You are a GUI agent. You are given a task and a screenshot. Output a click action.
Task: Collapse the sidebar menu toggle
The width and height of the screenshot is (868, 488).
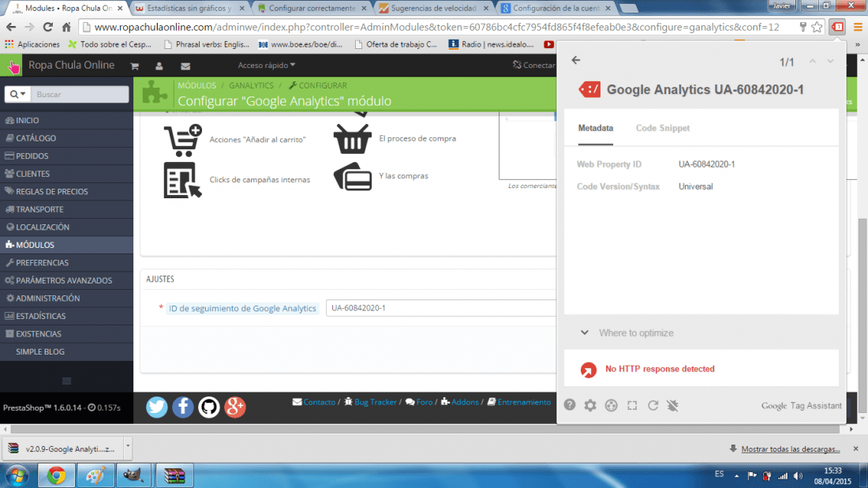66,381
